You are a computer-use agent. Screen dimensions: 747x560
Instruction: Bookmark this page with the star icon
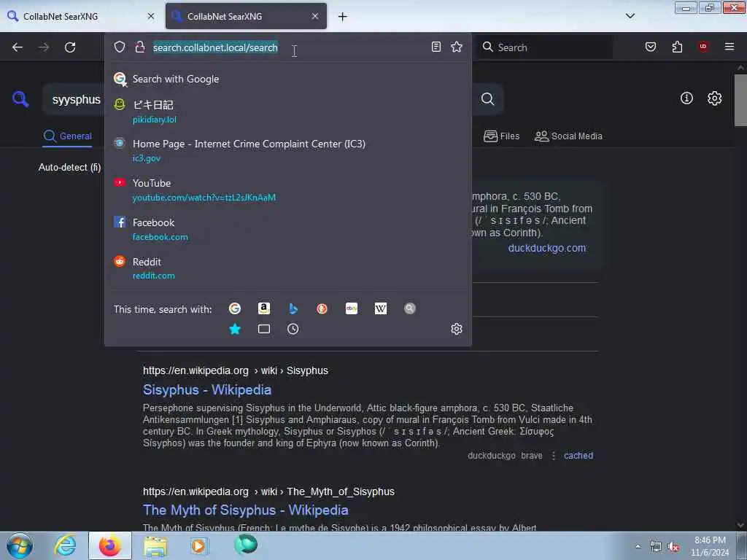point(457,47)
